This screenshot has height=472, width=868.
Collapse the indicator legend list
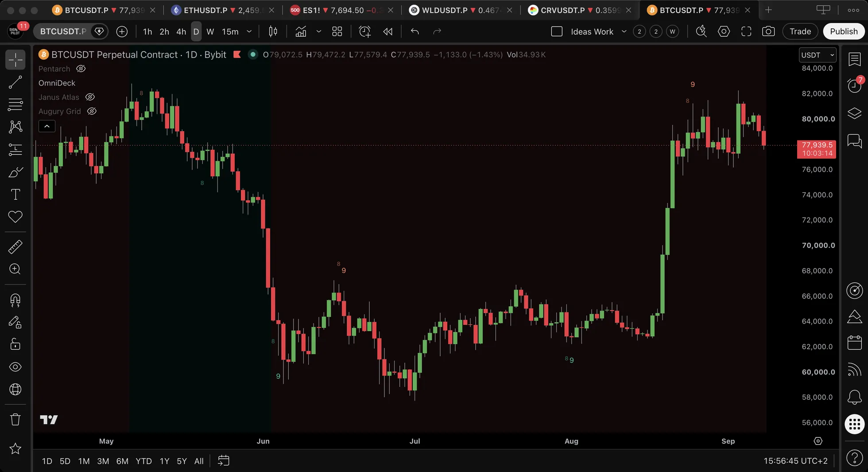click(x=47, y=126)
